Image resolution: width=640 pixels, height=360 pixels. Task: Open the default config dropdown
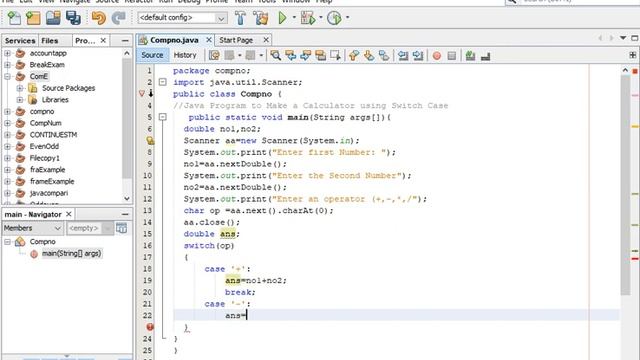point(182,18)
